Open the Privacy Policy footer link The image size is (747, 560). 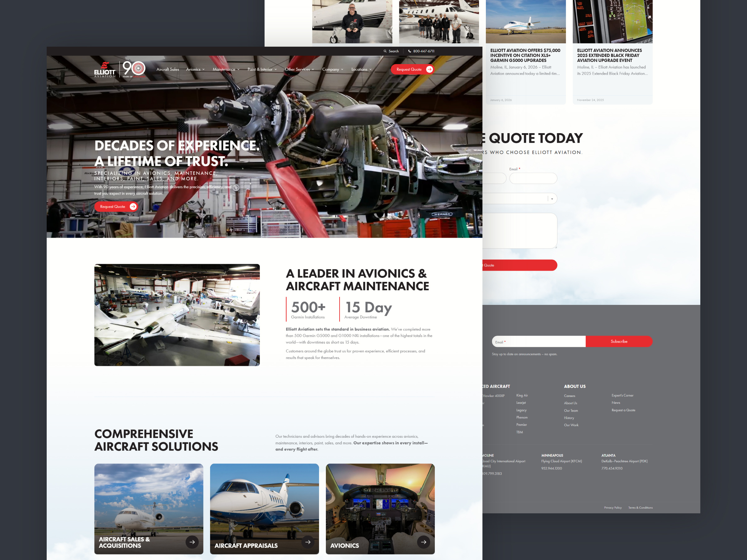613,508
